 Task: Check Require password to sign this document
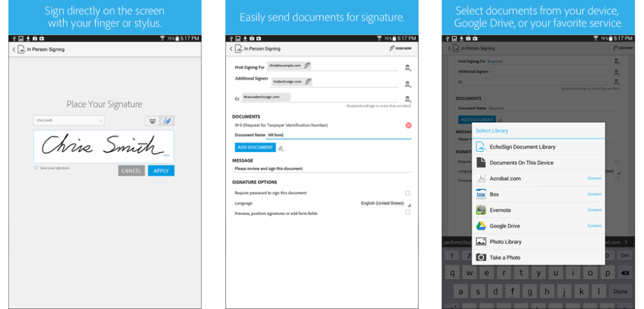coord(407,193)
